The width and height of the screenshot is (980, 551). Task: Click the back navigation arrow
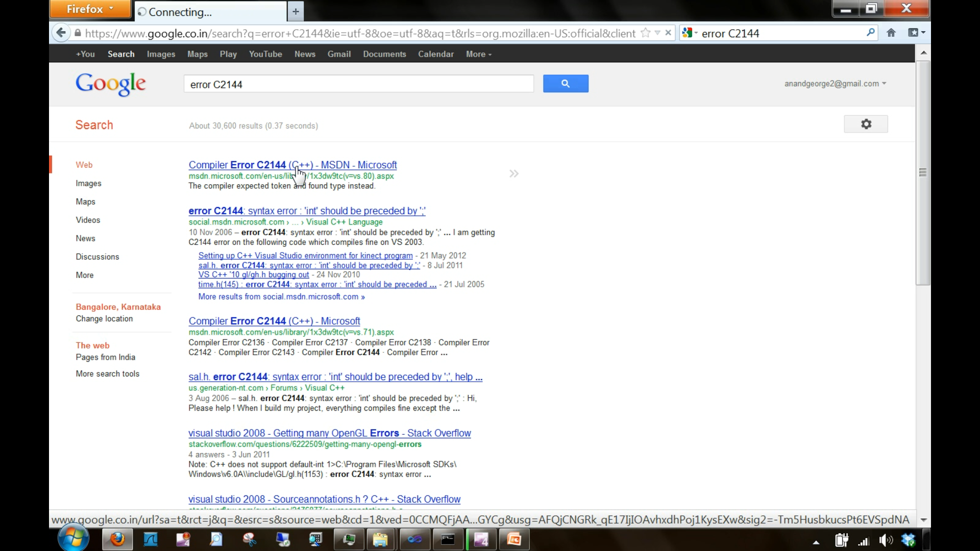point(61,32)
